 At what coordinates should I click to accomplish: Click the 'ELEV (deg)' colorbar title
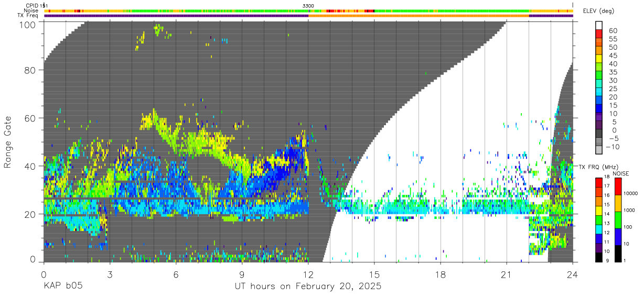pos(598,12)
